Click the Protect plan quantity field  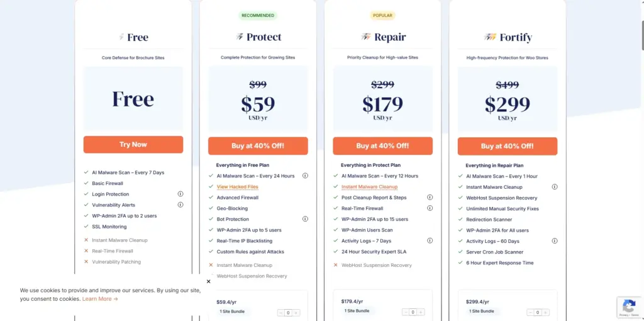[x=287, y=312]
